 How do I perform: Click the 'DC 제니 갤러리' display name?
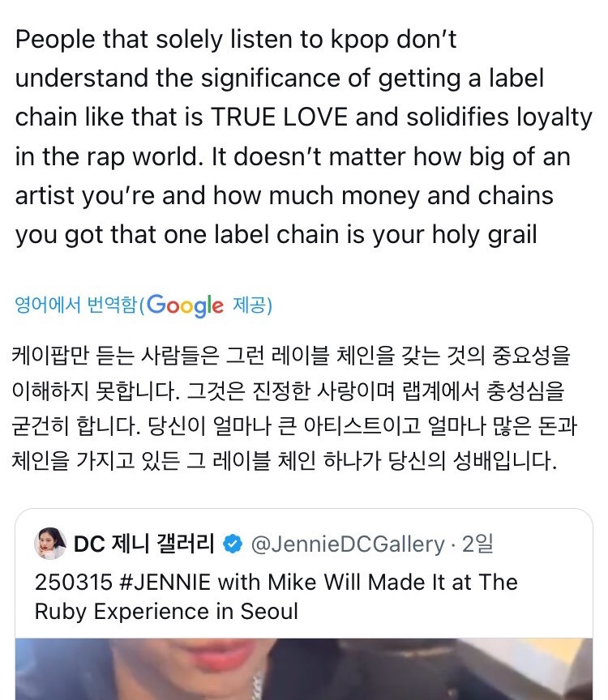click(144, 544)
